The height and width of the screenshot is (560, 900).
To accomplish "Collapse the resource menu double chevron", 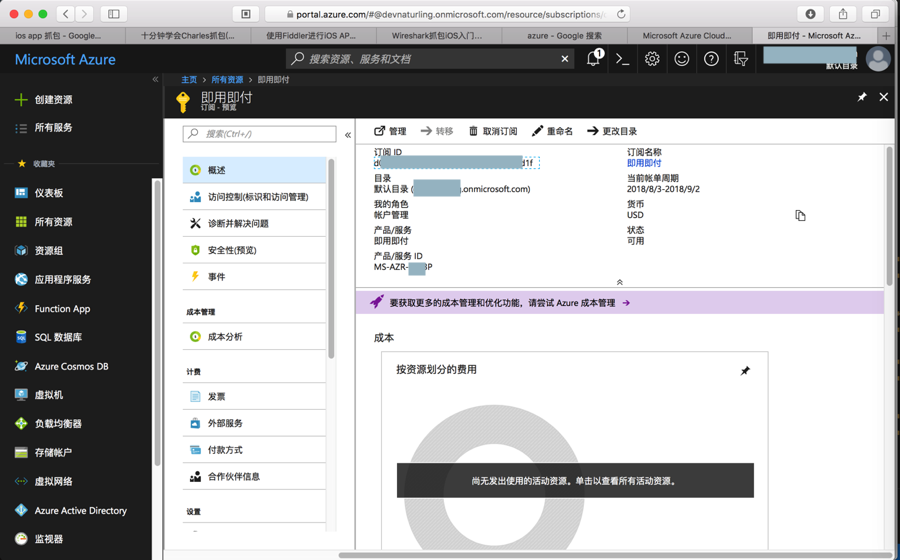I will (x=348, y=135).
